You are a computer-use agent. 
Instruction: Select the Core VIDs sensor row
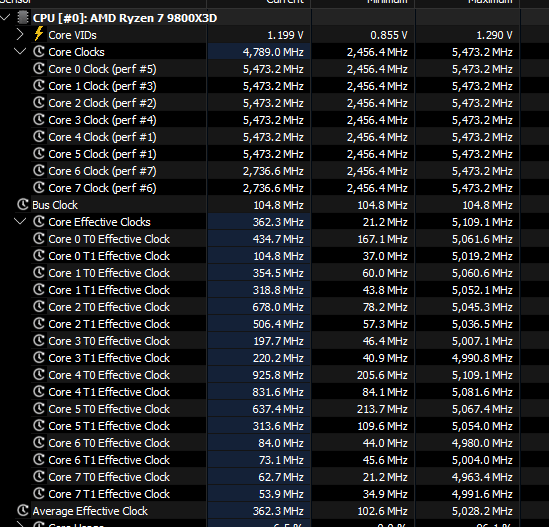[274, 35]
